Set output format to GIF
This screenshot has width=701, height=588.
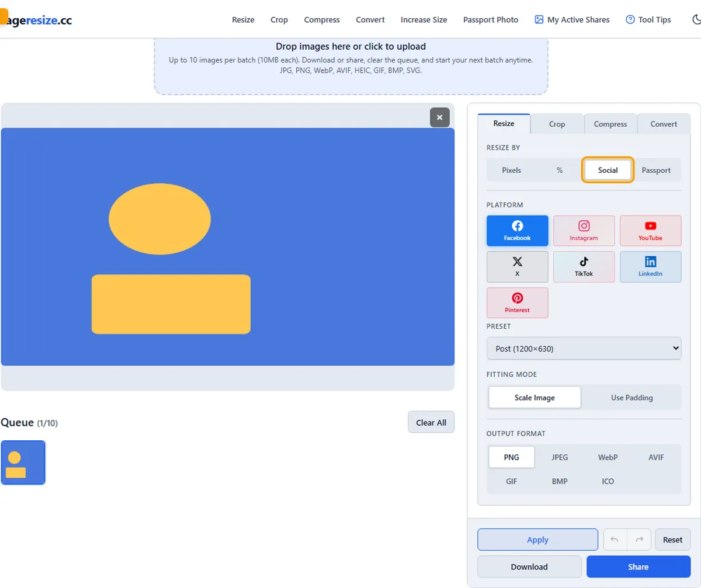[511, 481]
